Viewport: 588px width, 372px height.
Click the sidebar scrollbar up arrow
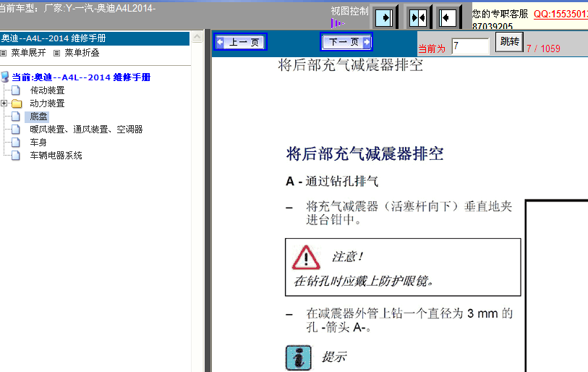tap(197, 36)
